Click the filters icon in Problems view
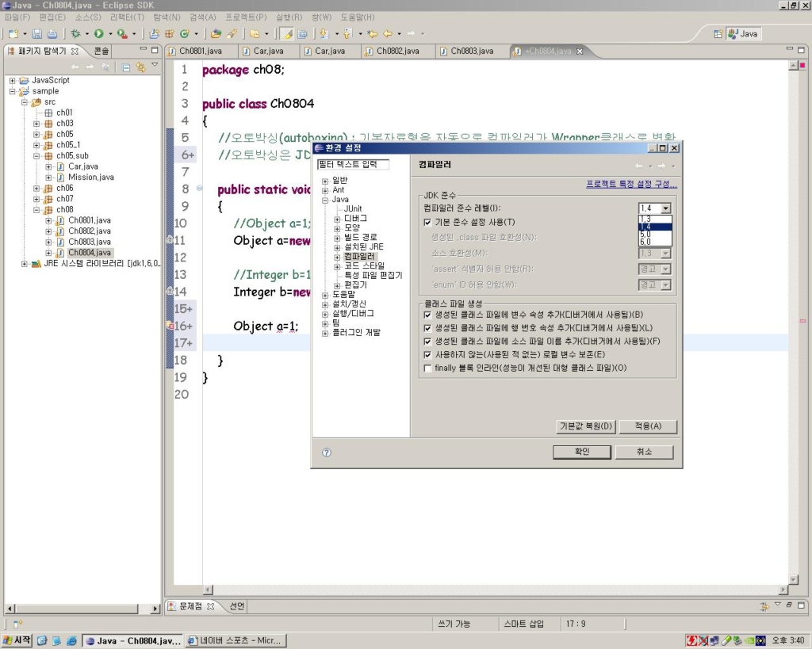The image size is (812, 649). click(x=764, y=606)
